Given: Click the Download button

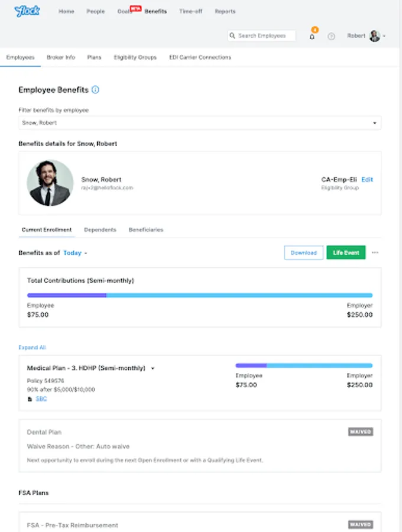Looking at the screenshot, I should [304, 253].
